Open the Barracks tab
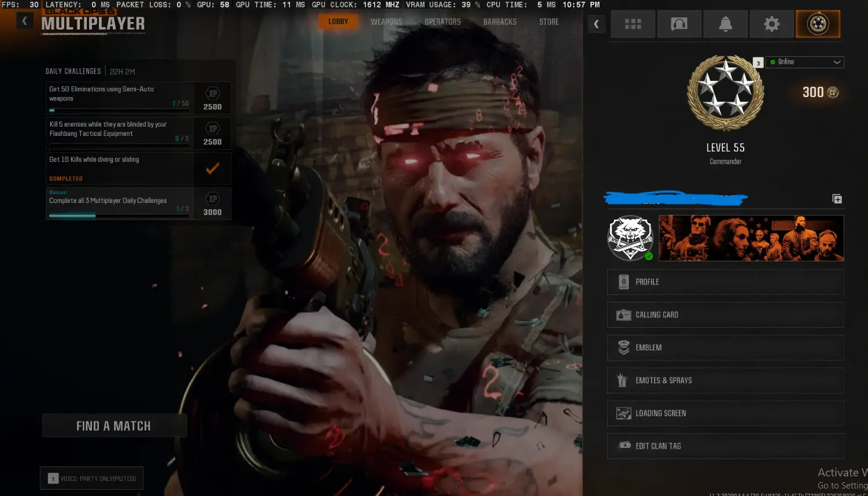Screen dimensions: 868x496 point(500,22)
